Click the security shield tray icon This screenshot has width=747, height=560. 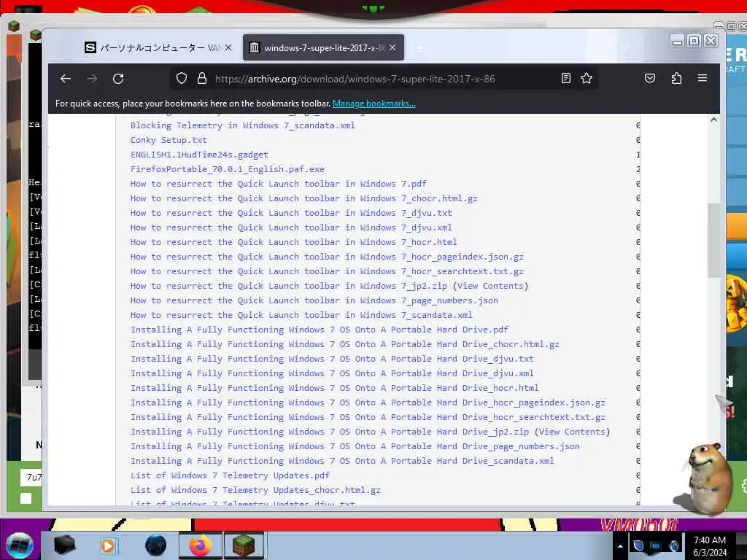pos(638,545)
